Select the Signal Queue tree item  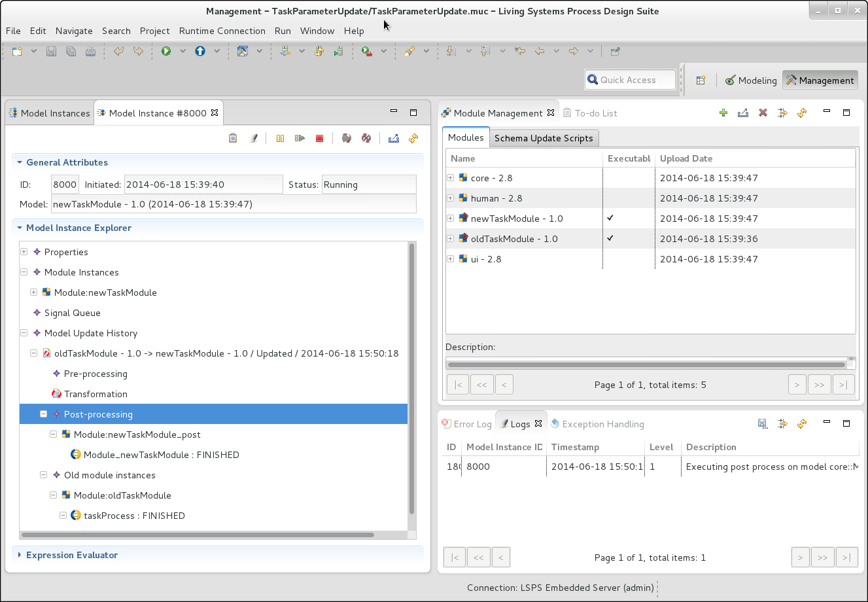tap(72, 313)
